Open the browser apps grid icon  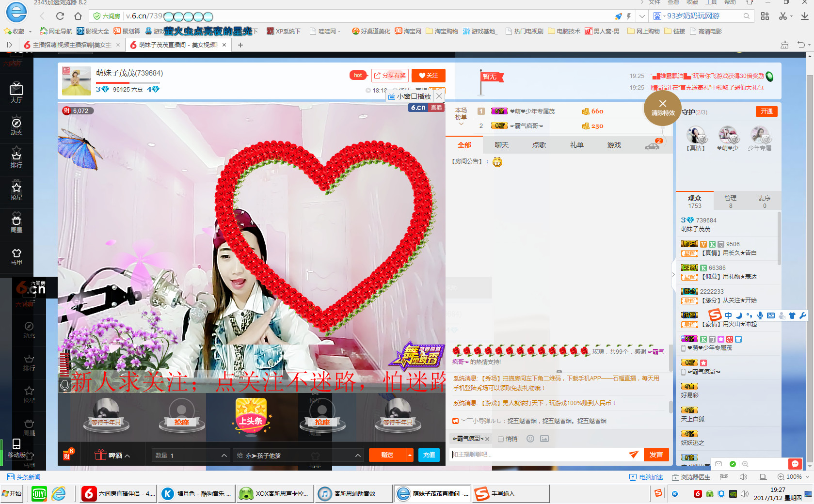coord(765,16)
